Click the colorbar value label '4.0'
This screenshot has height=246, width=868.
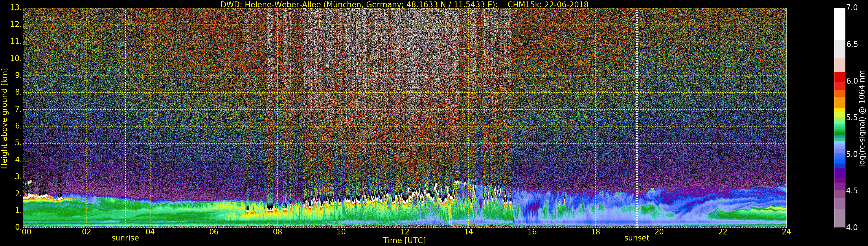pos(852,227)
